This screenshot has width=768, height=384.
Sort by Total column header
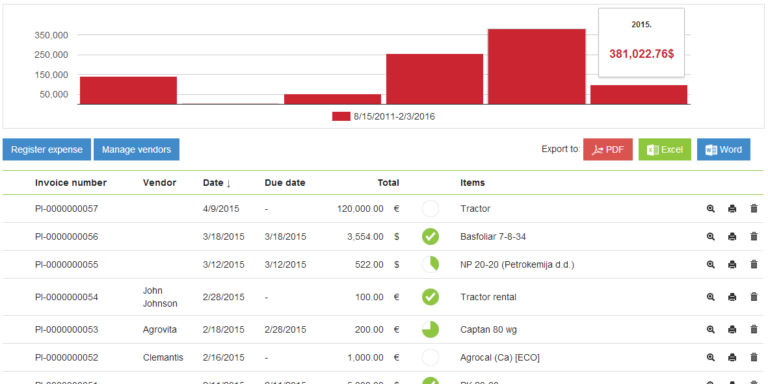pos(388,183)
